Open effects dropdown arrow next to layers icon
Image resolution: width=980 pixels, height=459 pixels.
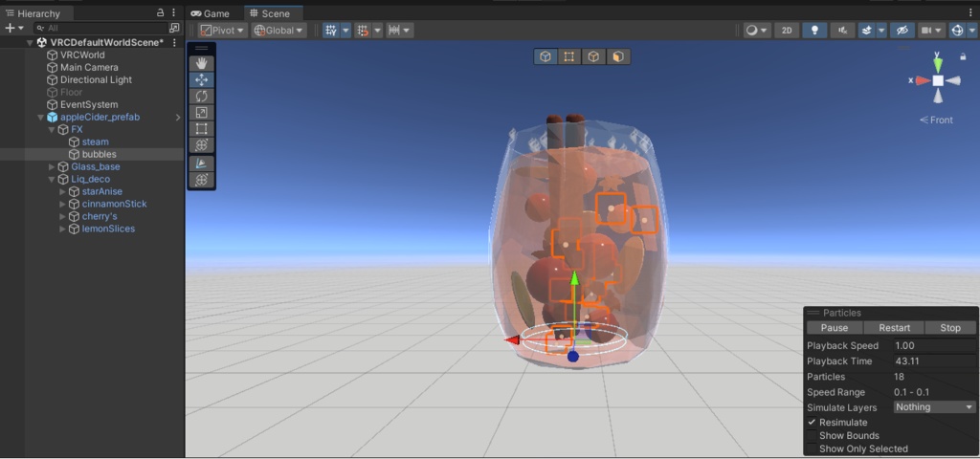pos(881,30)
